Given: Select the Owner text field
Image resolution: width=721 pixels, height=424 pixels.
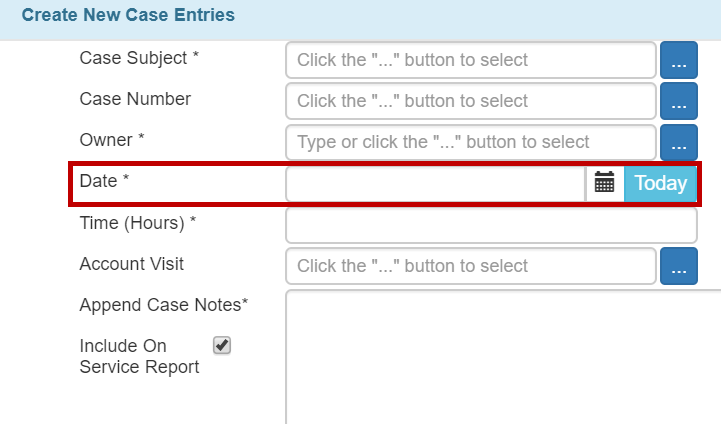Looking at the screenshot, I should tap(470, 142).
